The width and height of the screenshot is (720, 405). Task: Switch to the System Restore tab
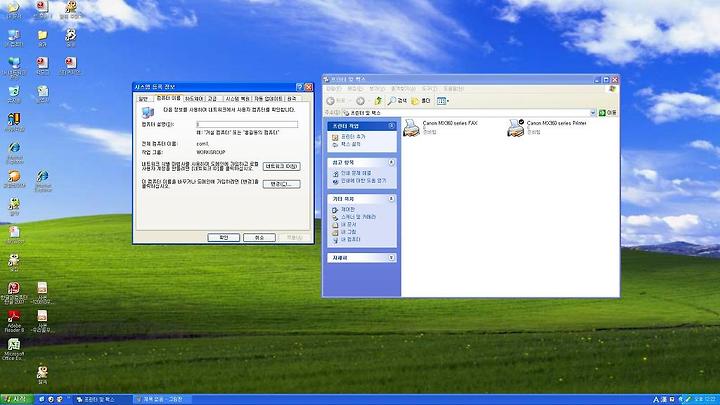[237, 99]
